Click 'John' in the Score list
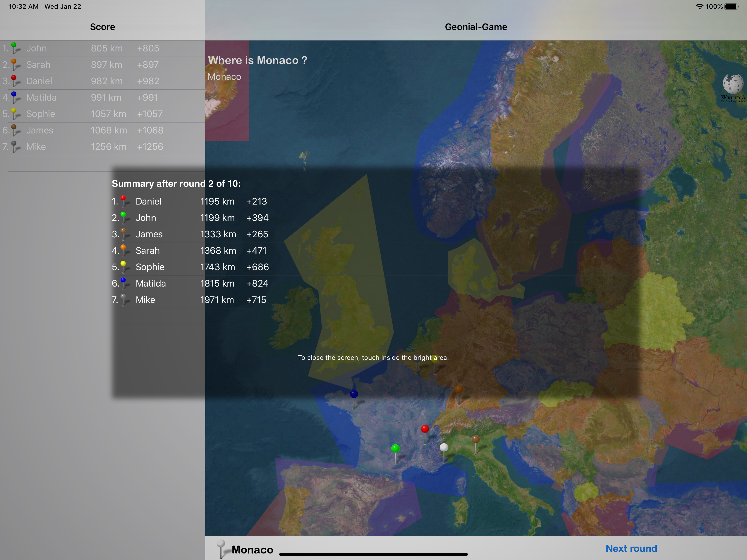Screen dimensions: 747x560 [36, 48]
